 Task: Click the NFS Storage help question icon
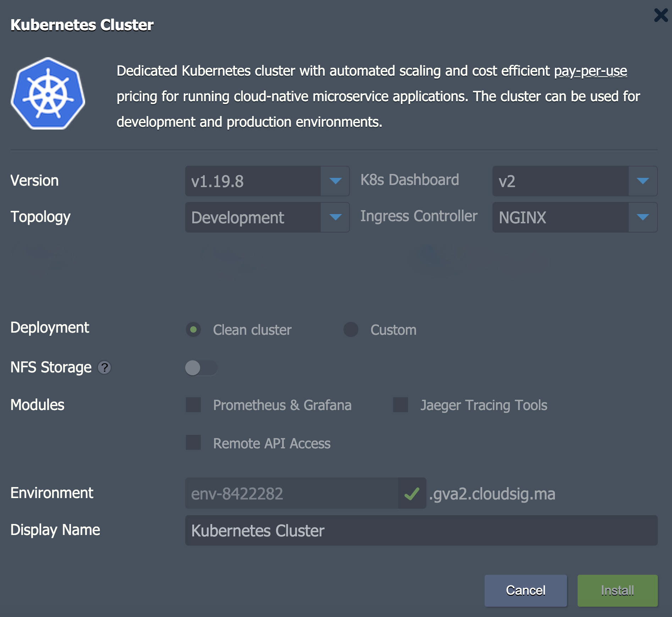(x=104, y=367)
